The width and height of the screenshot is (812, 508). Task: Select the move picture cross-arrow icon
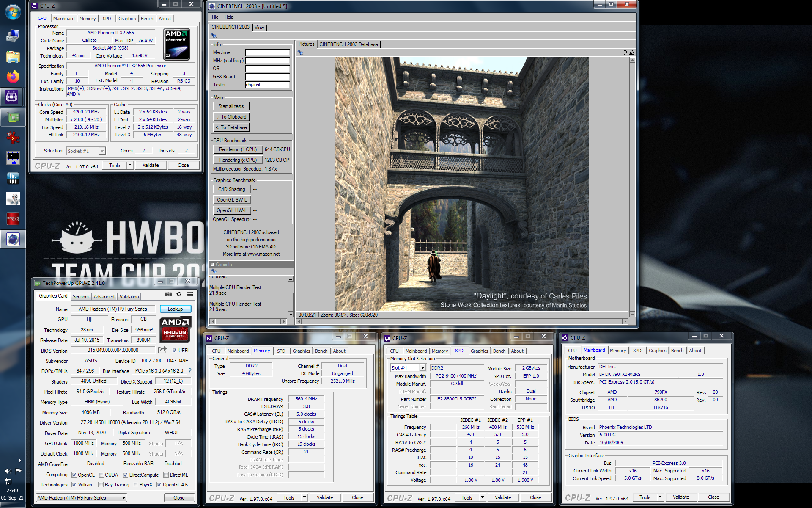pyautogui.click(x=624, y=52)
